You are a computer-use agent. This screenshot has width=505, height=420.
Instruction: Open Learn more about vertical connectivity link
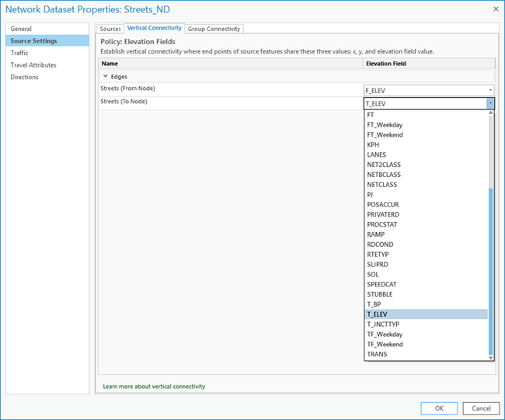(x=154, y=386)
